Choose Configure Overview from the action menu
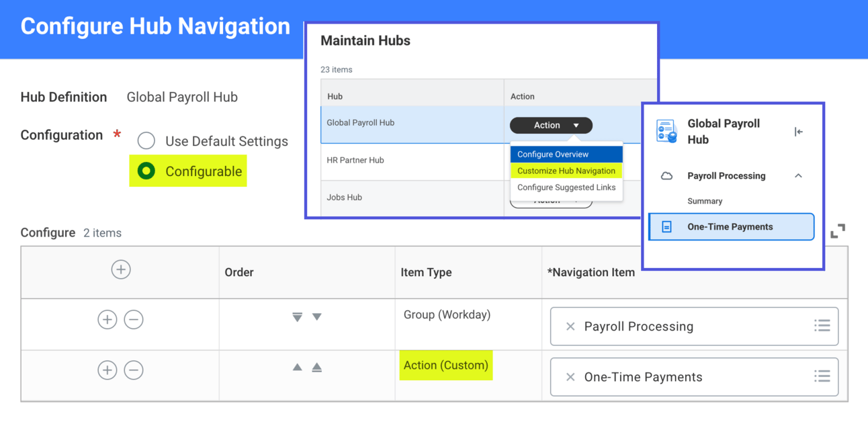 (566, 155)
